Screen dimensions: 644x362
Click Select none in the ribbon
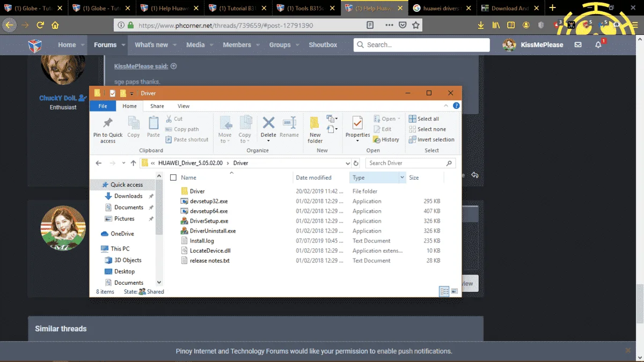pyautogui.click(x=427, y=129)
